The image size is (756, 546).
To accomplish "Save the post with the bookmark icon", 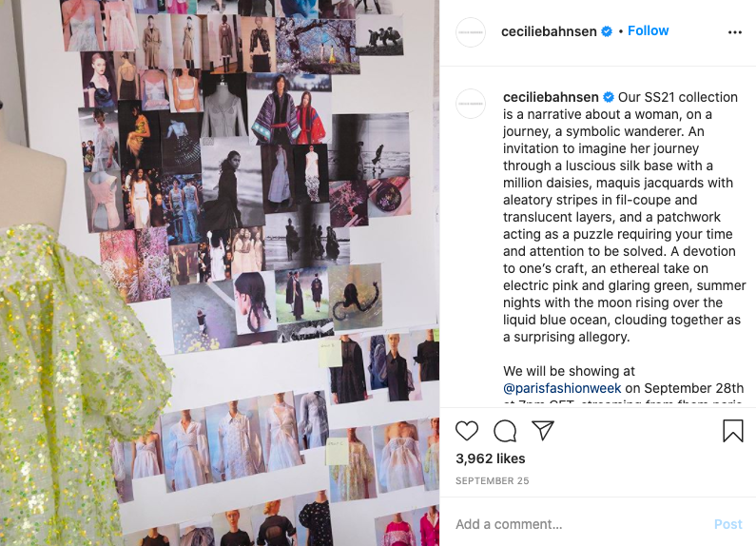I will click(x=733, y=430).
